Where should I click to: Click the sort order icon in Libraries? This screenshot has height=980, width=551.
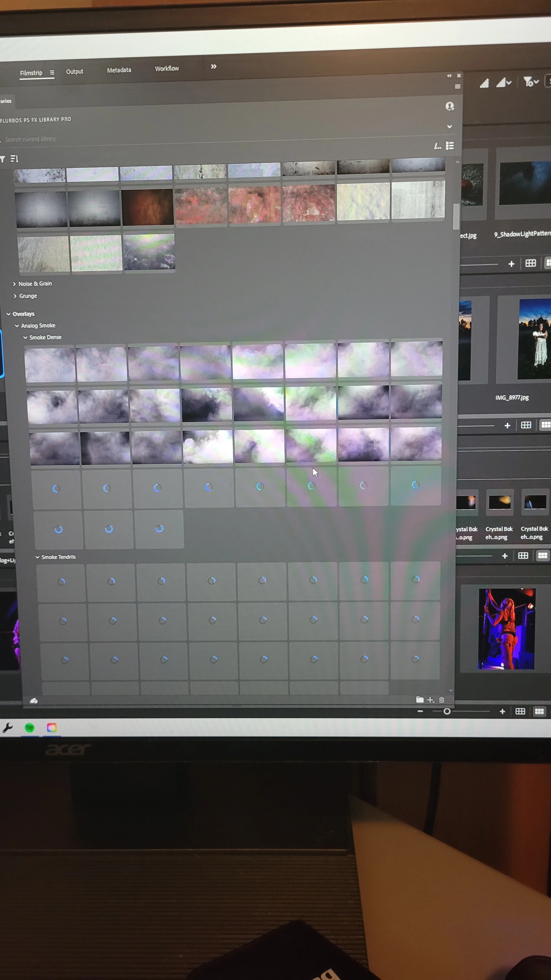[14, 159]
